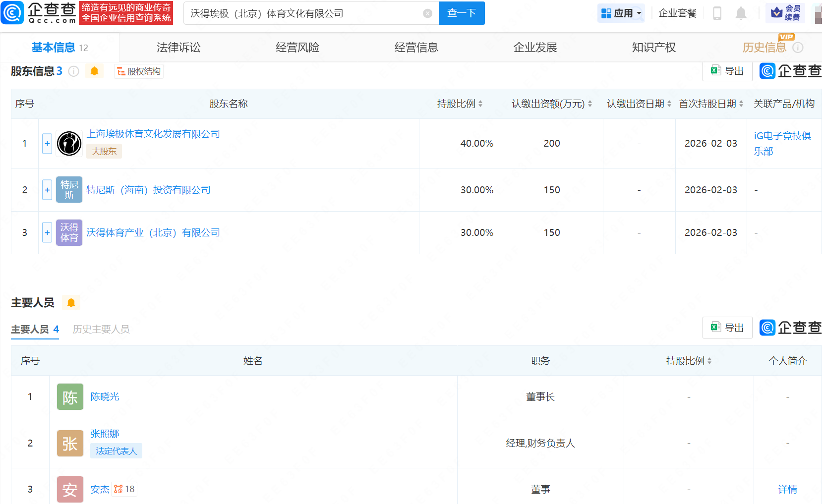Sort shareholders by 首次持股日期

point(741,104)
